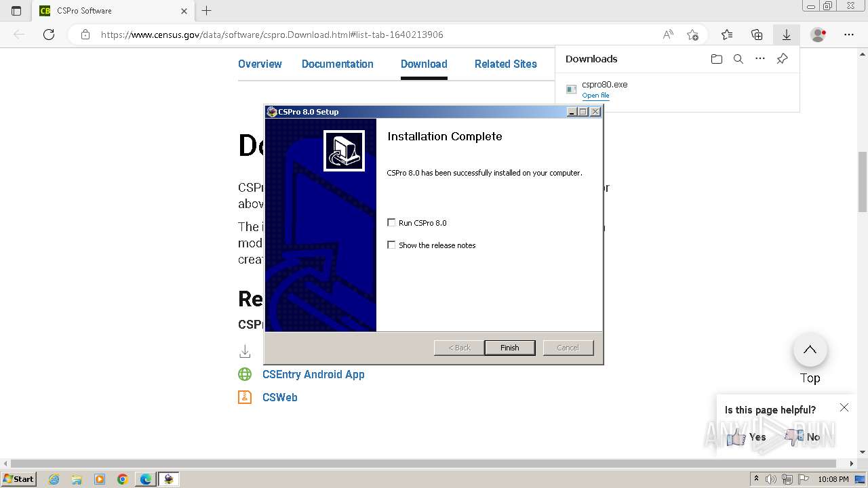Screen dimensions: 868x488
Task: Switch to the Overview tab
Action: 260,64
